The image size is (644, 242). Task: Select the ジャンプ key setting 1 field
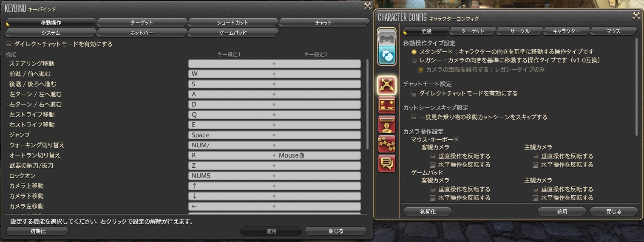(231, 135)
